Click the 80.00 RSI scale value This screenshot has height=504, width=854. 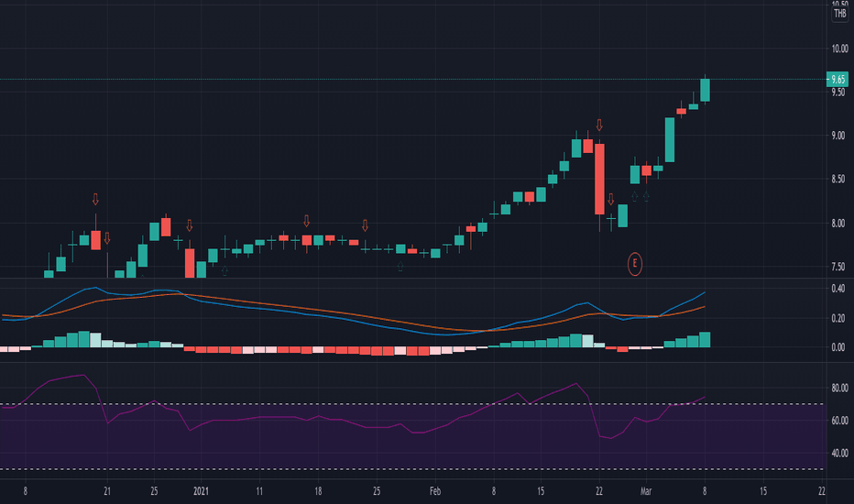coord(839,388)
